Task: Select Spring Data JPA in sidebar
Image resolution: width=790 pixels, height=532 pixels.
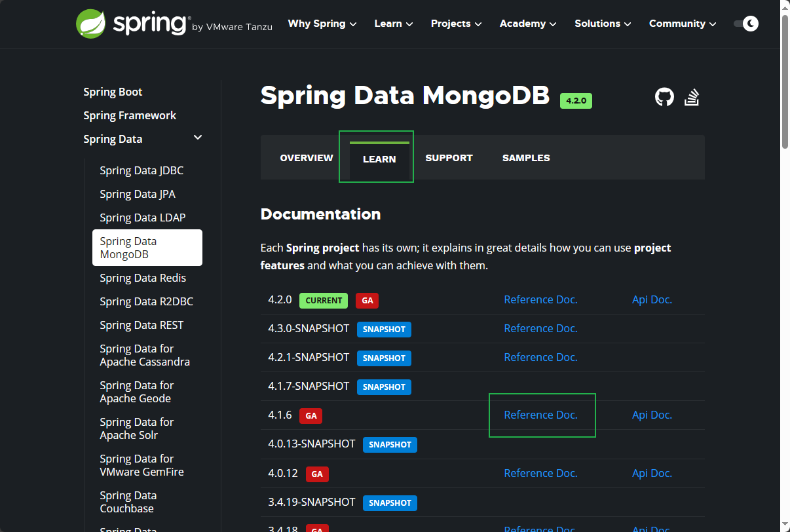Action: point(138,194)
